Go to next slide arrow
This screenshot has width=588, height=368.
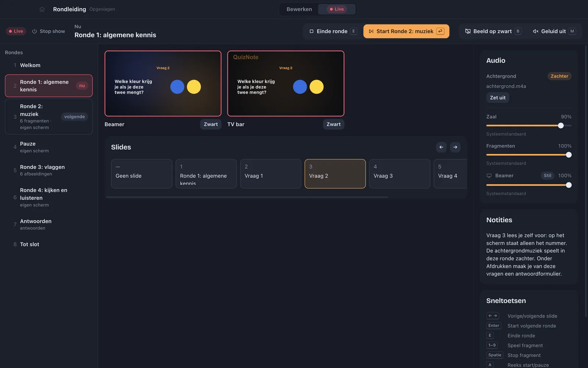(455, 147)
